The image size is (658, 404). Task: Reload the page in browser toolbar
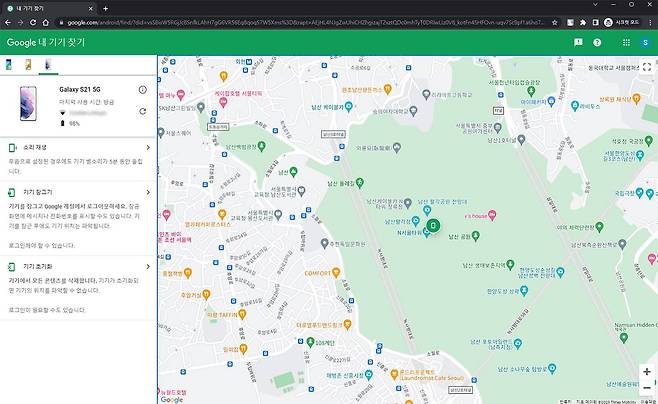click(x=34, y=21)
